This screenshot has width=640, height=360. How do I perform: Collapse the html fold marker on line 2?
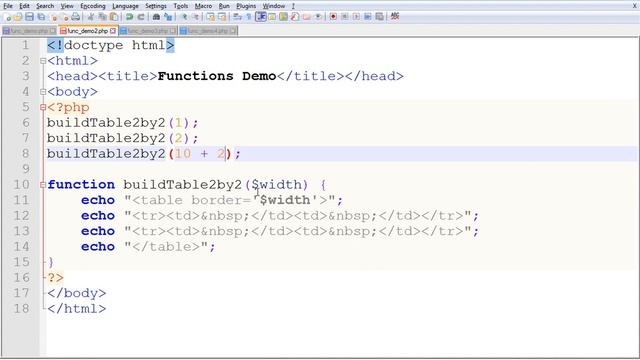click(x=43, y=61)
